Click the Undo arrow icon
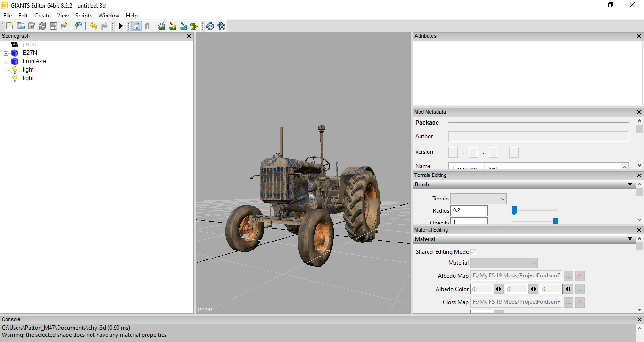Screen dimensions: 644x342 pyautogui.click(x=93, y=26)
